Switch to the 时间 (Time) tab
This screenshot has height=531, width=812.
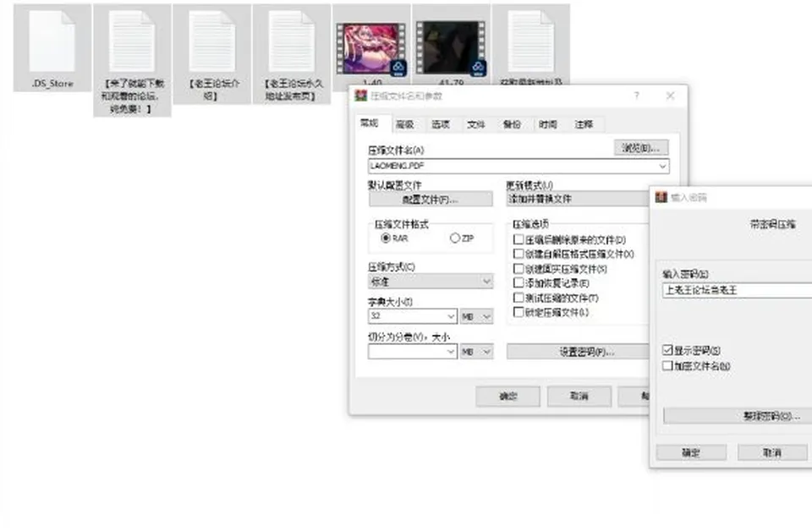coord(547,124)
